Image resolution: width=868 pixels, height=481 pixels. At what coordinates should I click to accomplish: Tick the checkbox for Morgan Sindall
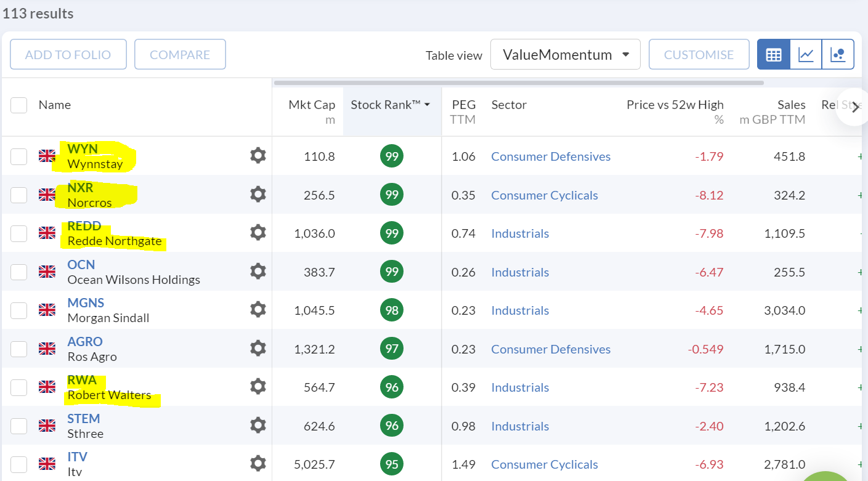[18, 310]
